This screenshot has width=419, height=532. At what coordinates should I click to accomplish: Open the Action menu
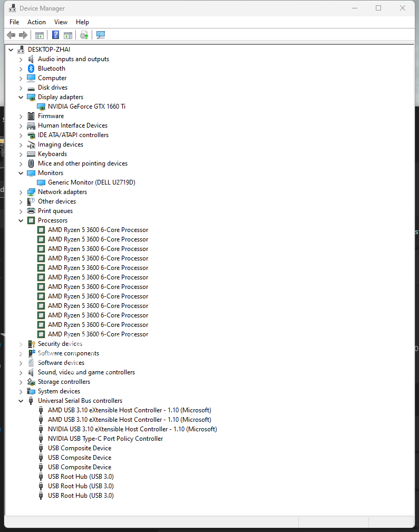tap(36, 22)
